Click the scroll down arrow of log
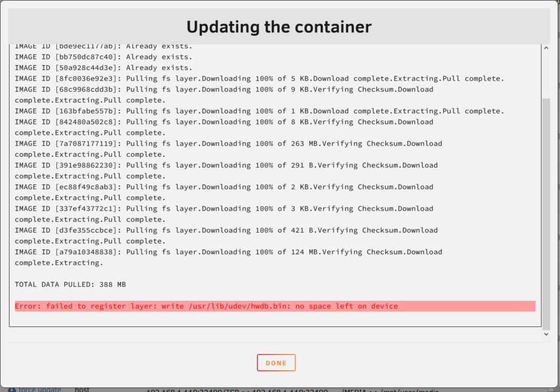 coord(546,334)
